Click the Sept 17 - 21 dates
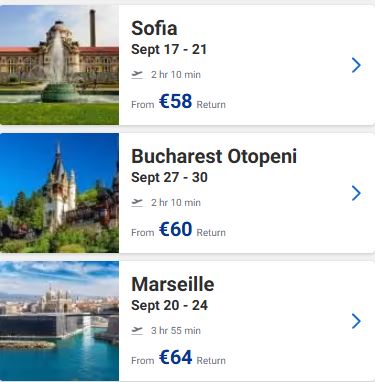This screenshot has height=382, width=375. coord(169,49)
